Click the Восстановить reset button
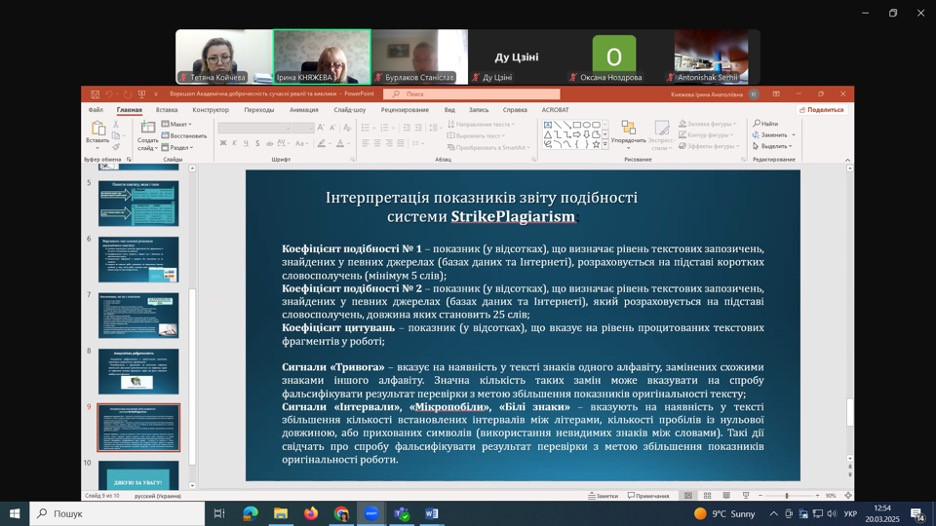 [x=184, y=136]
